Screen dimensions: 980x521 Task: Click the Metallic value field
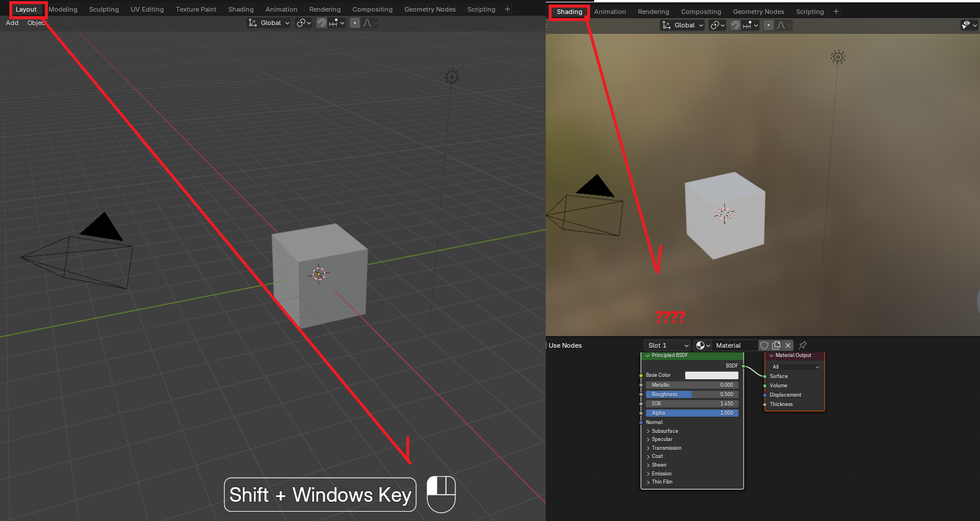692,385
